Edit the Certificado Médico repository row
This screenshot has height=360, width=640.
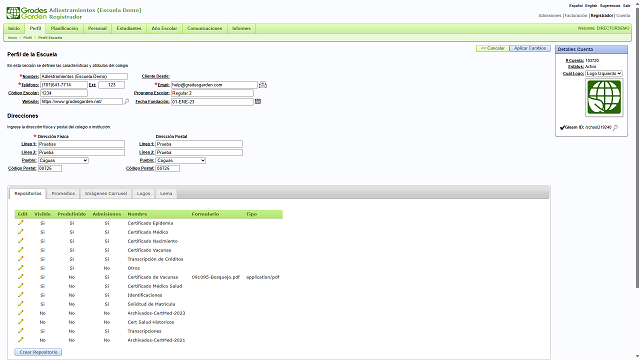(20, 232)
